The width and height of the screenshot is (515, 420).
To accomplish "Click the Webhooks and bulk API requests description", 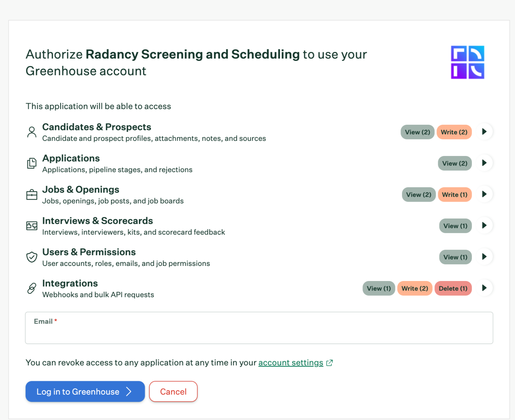I will pos(98,295).
